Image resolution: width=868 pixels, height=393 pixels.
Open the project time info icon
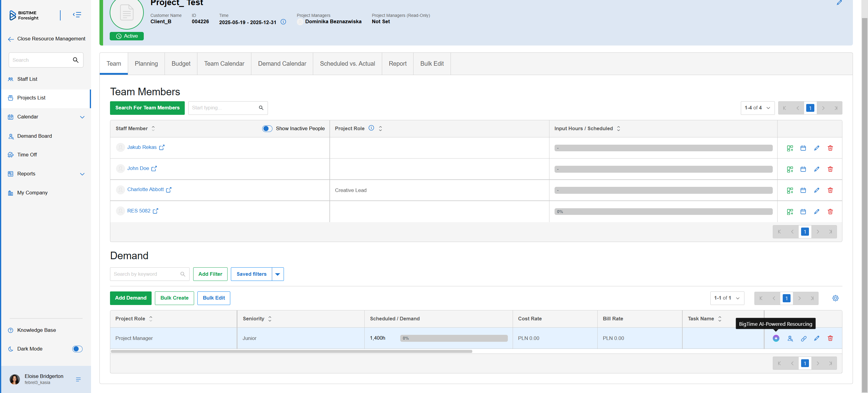click(x=283, y=22)
